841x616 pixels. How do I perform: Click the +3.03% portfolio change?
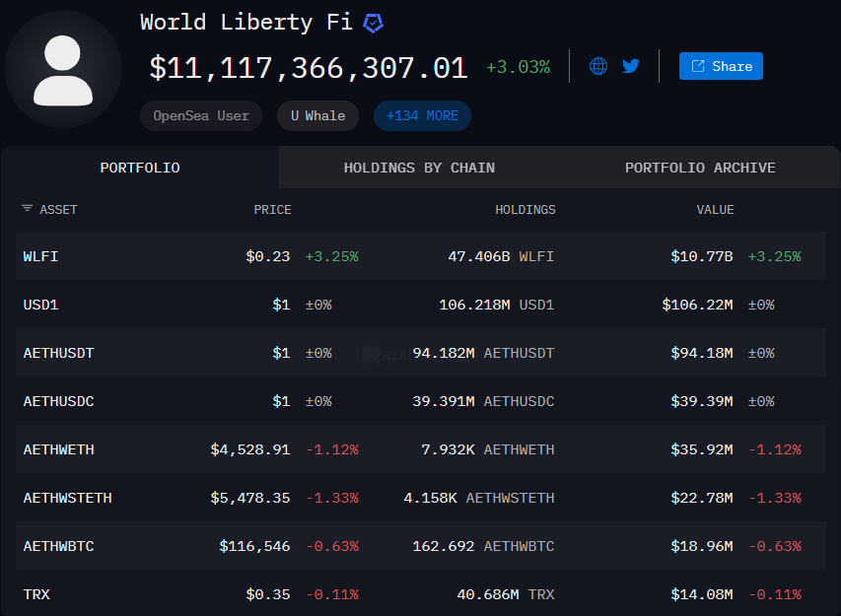click(519, 67)
